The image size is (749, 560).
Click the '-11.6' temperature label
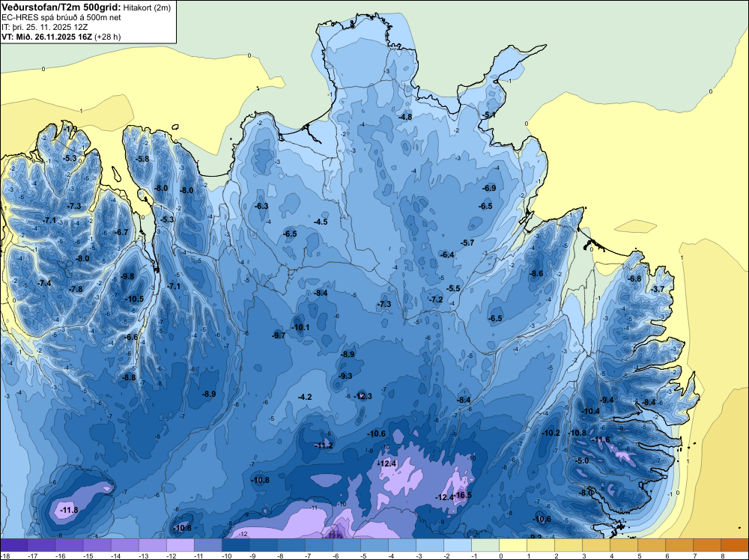tap(601, 439)
